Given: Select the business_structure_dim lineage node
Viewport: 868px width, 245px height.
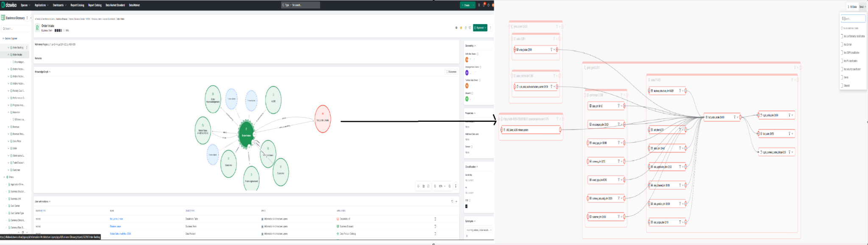Looking at the screenshot, I should pos(667,90).
